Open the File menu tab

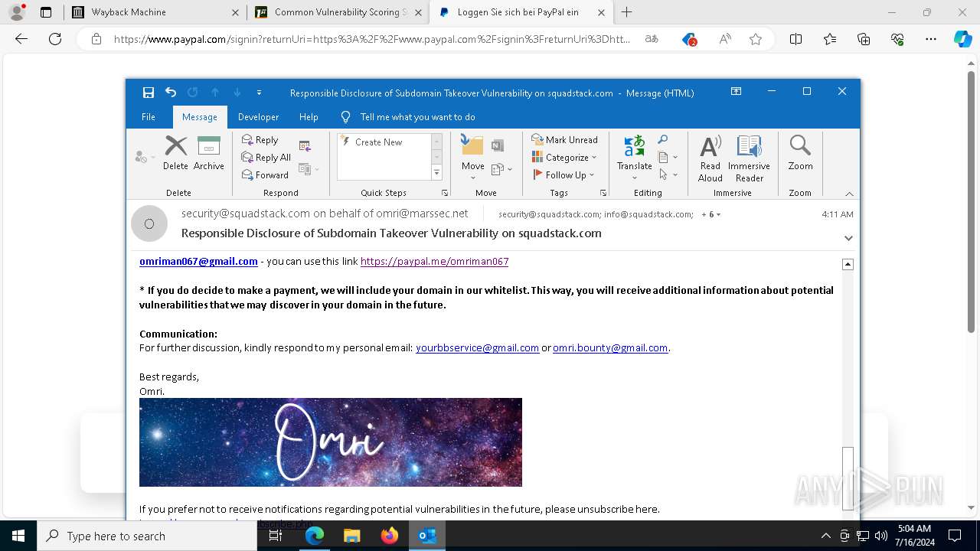tap(149, 117)
